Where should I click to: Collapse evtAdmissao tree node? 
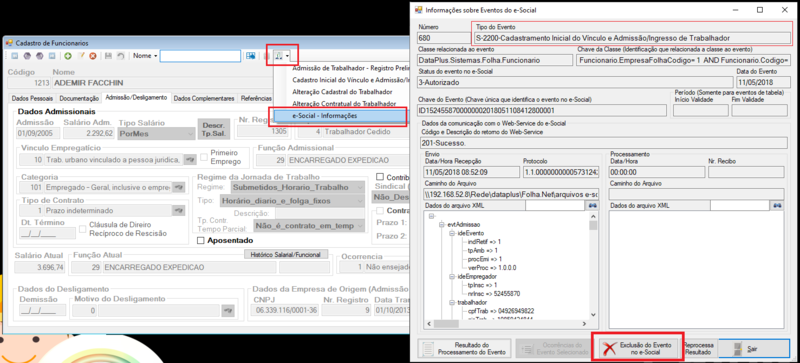pos(441,225)
